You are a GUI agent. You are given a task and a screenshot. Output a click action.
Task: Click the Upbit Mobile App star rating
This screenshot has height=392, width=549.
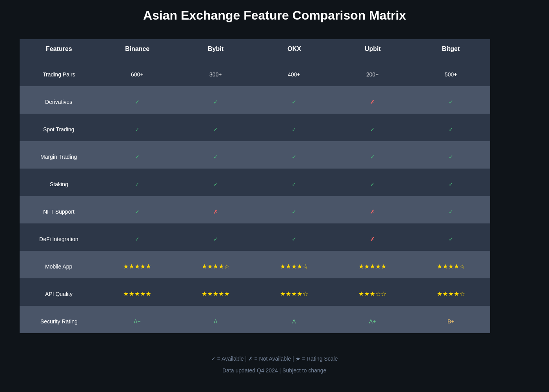373,267
